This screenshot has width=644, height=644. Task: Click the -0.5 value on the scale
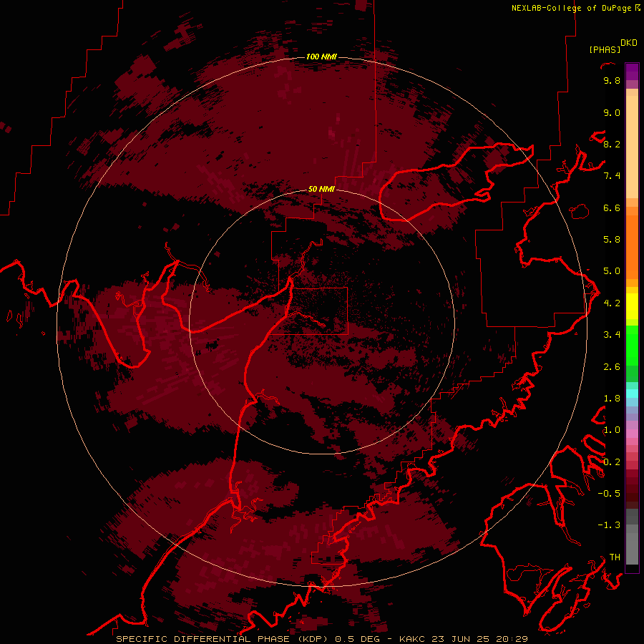point(609,494)
